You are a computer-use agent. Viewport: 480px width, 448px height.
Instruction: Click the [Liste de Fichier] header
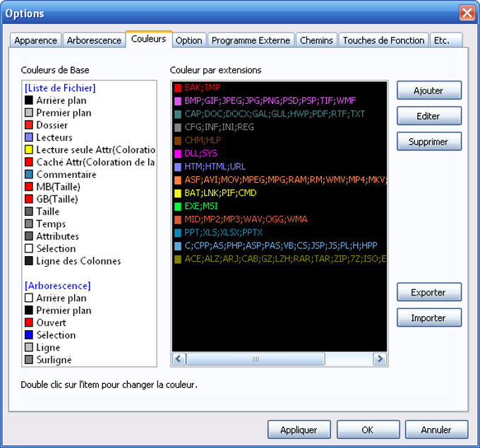(60, 87)
